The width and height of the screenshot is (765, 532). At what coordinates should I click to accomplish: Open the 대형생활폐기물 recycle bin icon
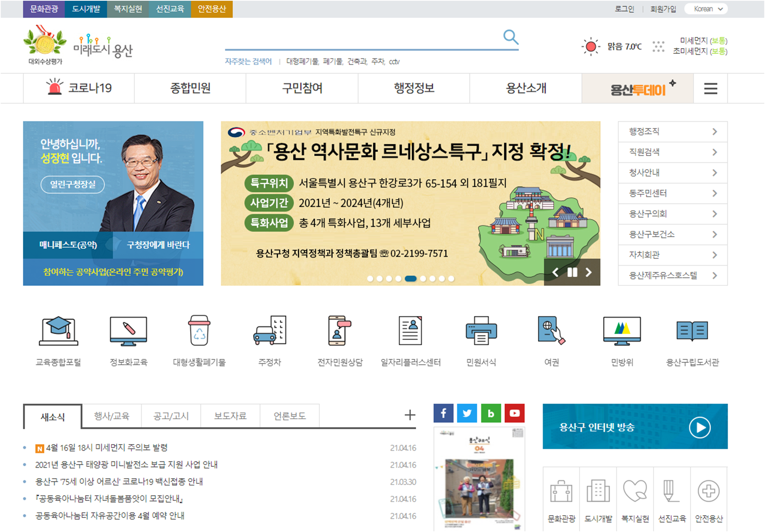[x=199, y=331]
